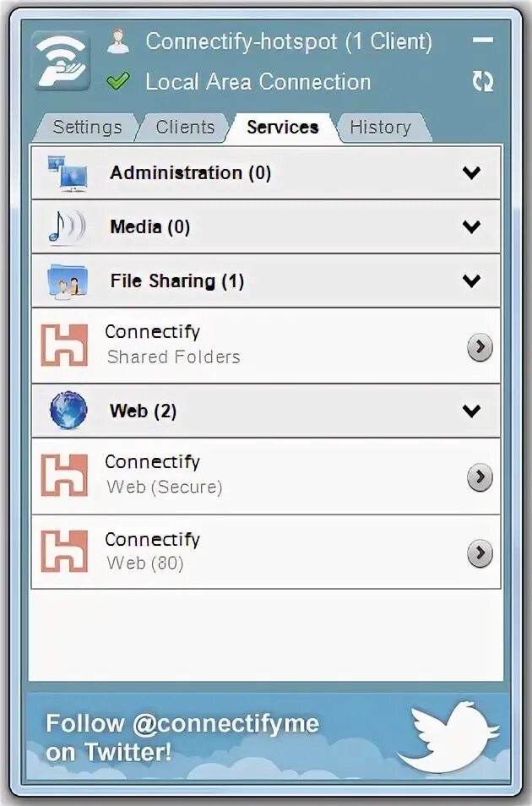Open Connectify Web (80) arrow button

tap(480, 553)
